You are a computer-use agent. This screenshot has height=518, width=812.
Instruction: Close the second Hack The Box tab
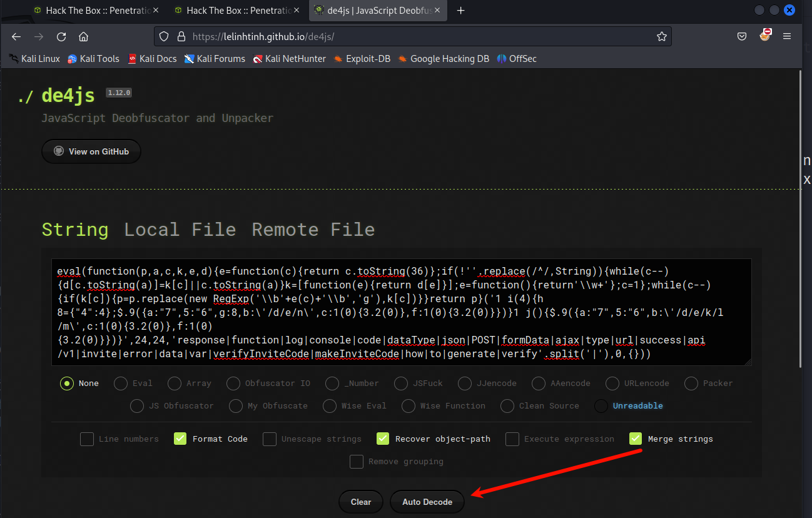click(296, 11)
